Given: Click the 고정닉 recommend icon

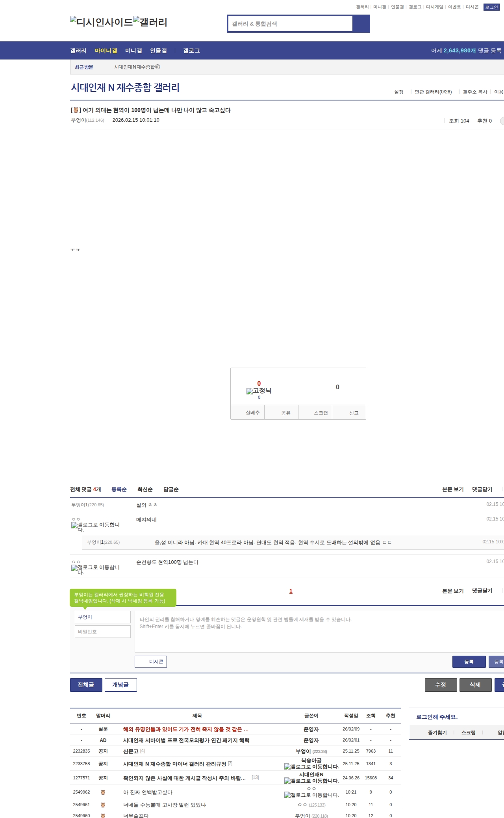Looking at the screenshot, I should [259, 391].
